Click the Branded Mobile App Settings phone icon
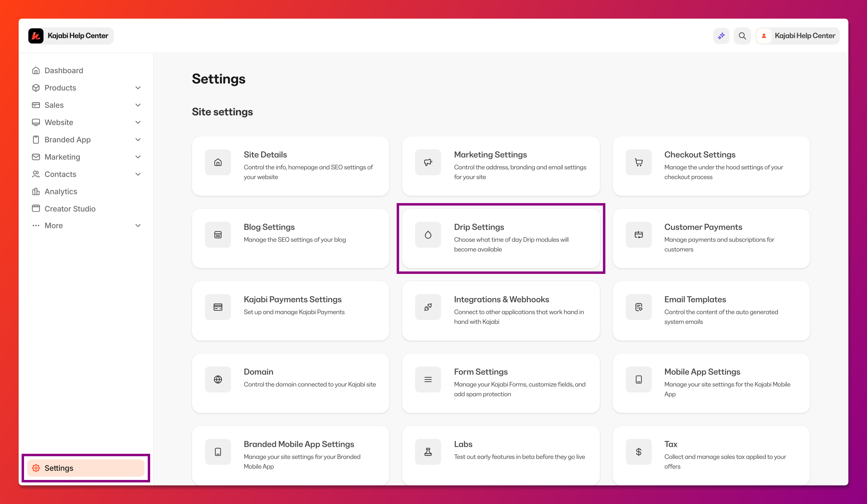 point(218,452)
